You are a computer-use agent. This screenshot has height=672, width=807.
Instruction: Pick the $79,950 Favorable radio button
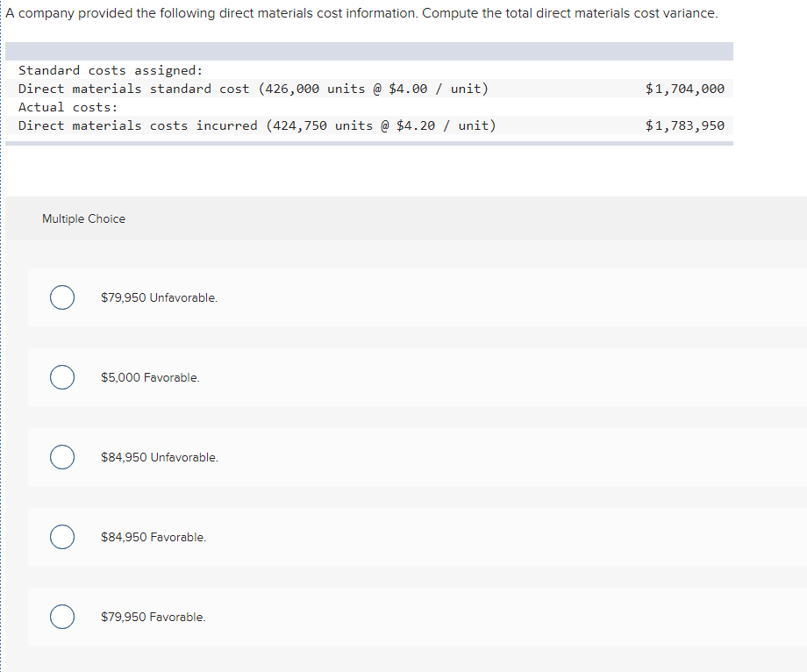[62, 617]
